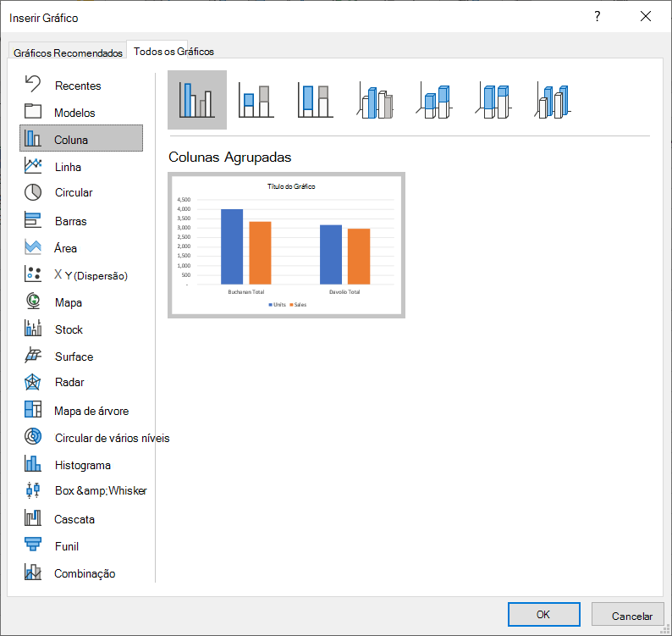Choose the 3-D Stacked Column icon
This screenshot has width=672, height=636.
pos(434,100)
